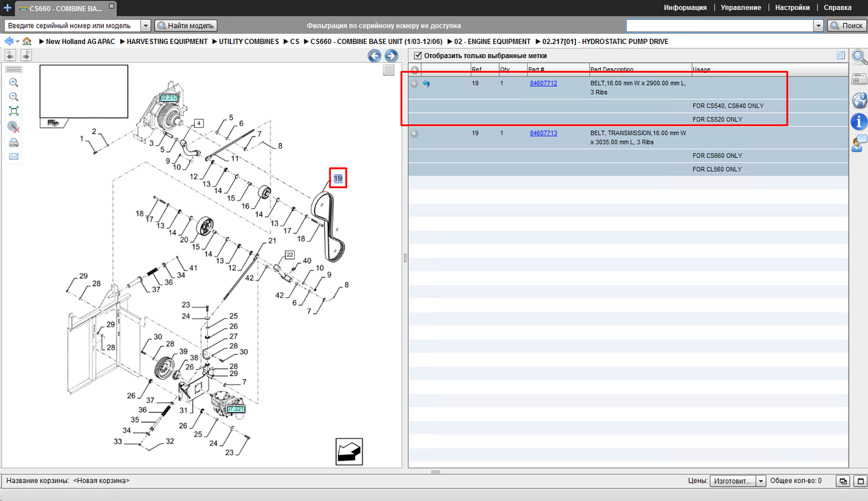The image size is (868, 501).
Task: Open the Справка menu
Action: tap(837, 8)
